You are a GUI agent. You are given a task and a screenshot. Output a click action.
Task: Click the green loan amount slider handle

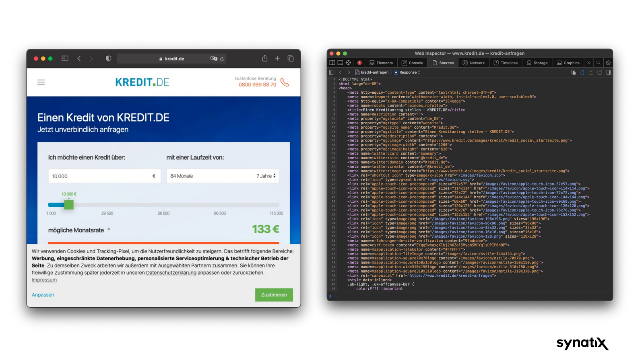pyautogui.click(x=69, y=205)
